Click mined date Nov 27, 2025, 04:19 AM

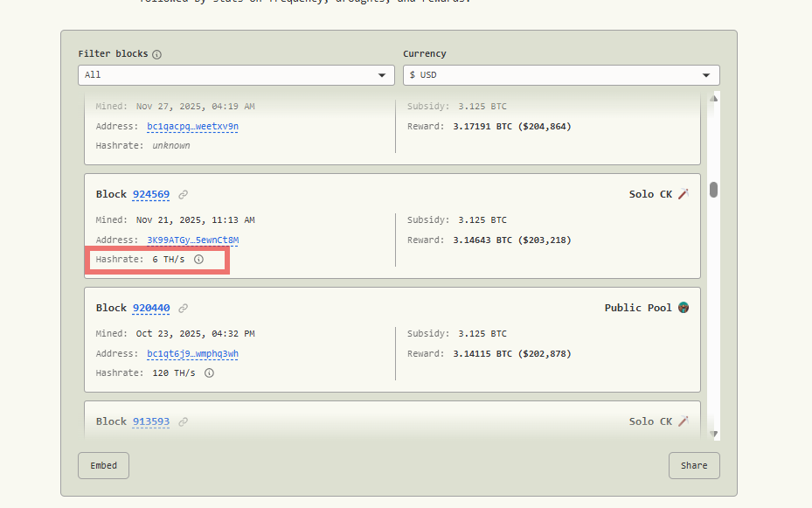tap(195, 106)
